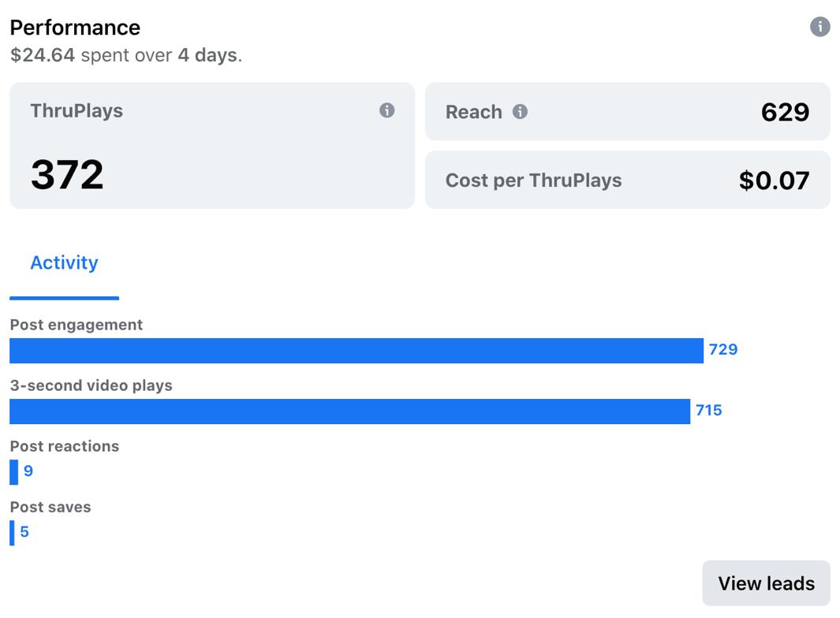Open the ThruPlays info tooltip icon
Viewport: 840px width, 618px height.
point(386,110)
